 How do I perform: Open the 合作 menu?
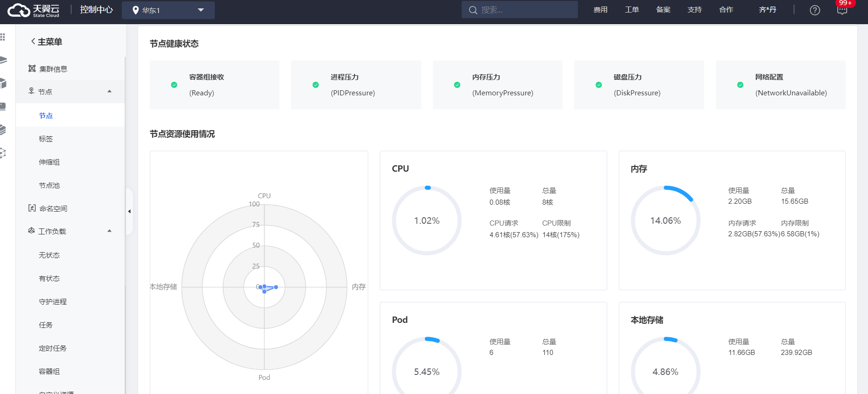pyautogui.click(x=726, y=10)
